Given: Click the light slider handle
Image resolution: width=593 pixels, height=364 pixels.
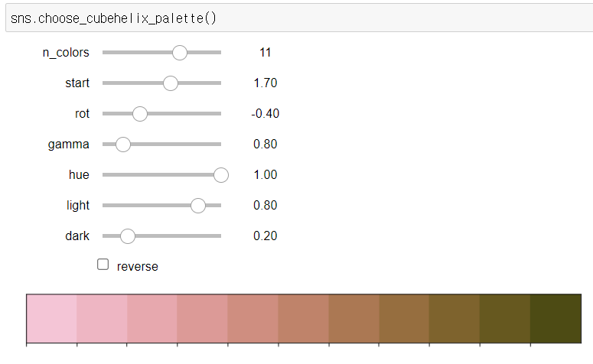Looking at the screenshot, I should tap(197, 206).
